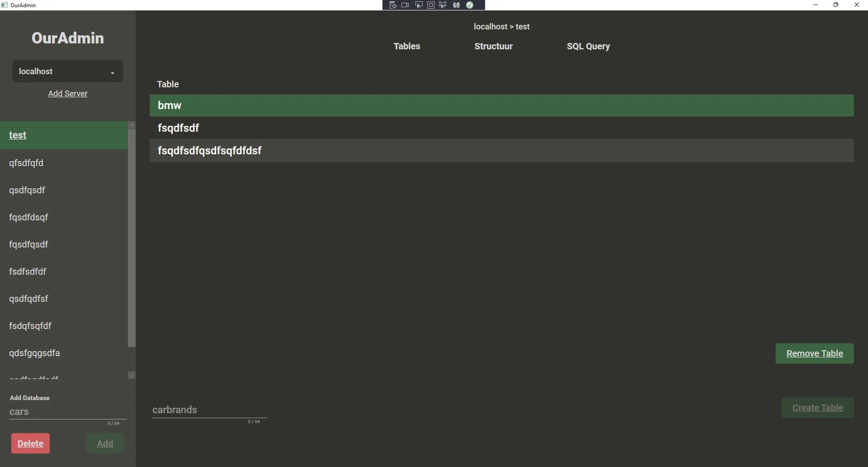Click the database list scroll-down arrow
This screenshot has width=868, height=467.
tap(132, 375)
